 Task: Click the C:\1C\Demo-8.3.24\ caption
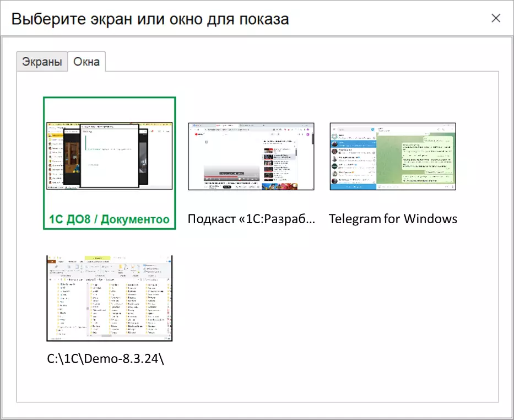(106, 359)
